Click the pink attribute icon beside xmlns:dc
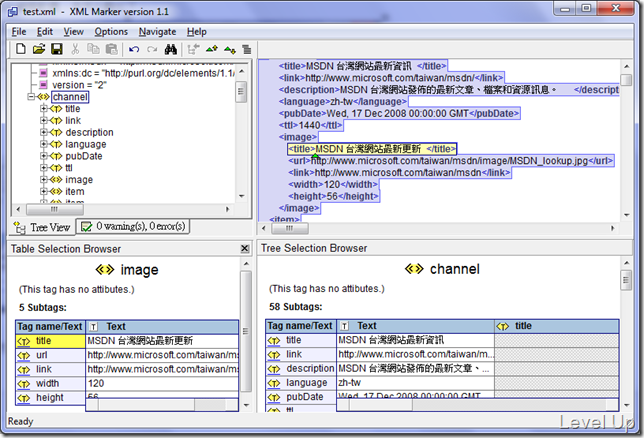 click(44, 73)
